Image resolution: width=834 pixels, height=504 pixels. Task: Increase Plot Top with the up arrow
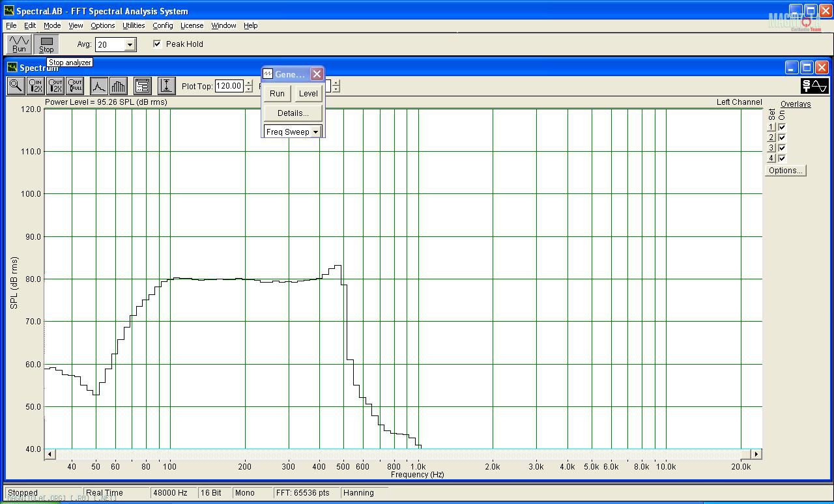[248, 83]
